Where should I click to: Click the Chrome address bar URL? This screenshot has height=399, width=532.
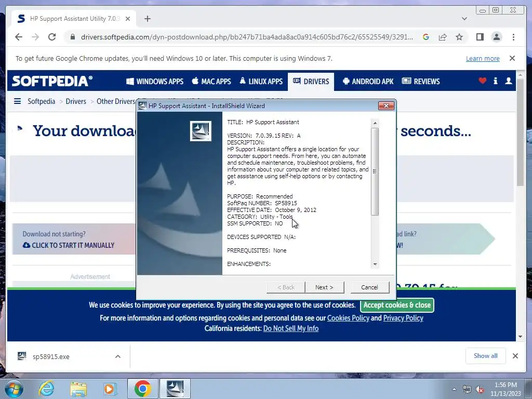[x=247, y=37]
